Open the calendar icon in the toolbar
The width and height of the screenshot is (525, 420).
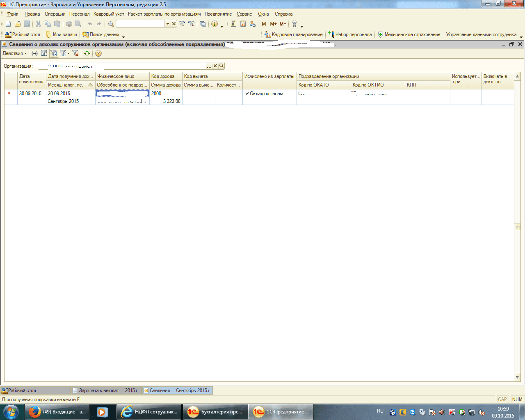coord(243,24)
